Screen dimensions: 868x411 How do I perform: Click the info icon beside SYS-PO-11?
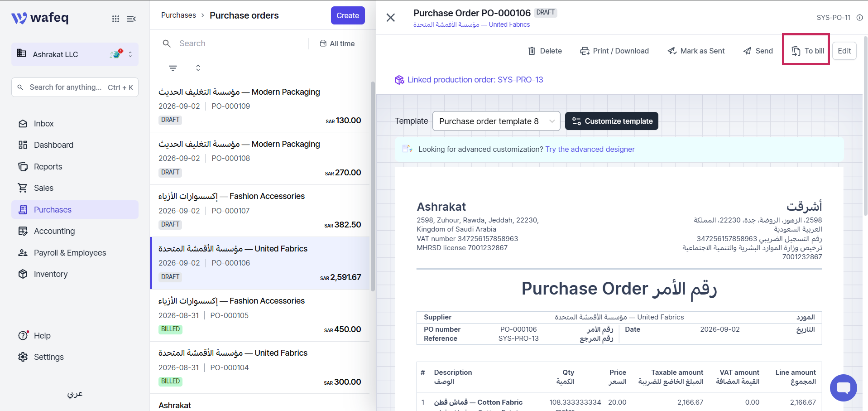click(x=859, y=18)
